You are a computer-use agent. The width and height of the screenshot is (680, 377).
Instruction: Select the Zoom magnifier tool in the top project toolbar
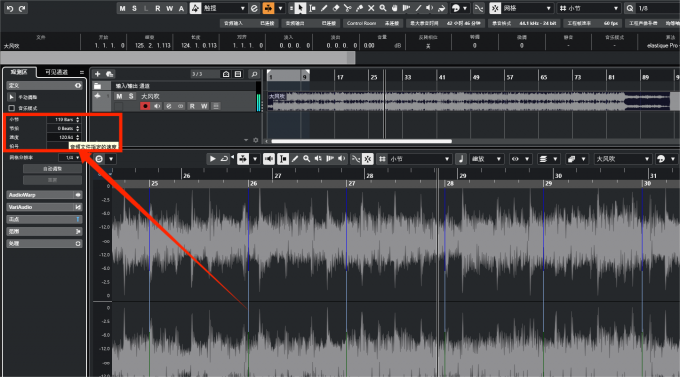pyautogui.click(x=383, y=8)
